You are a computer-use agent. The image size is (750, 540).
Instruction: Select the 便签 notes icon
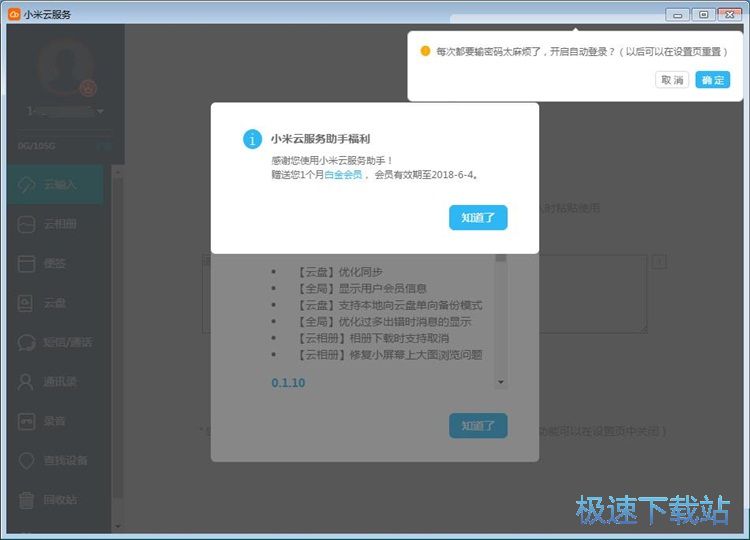click(x=27, y=263)
